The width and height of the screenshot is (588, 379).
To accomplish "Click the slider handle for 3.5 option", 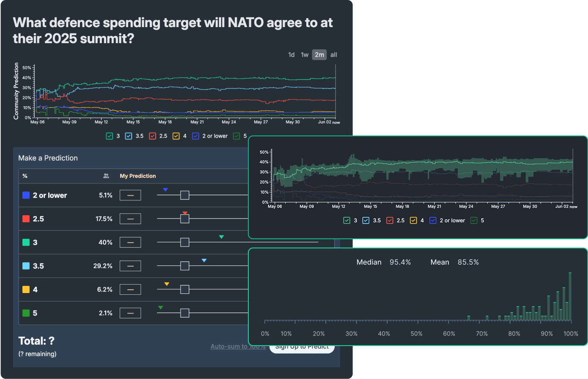I will click(x=184, y=266).
